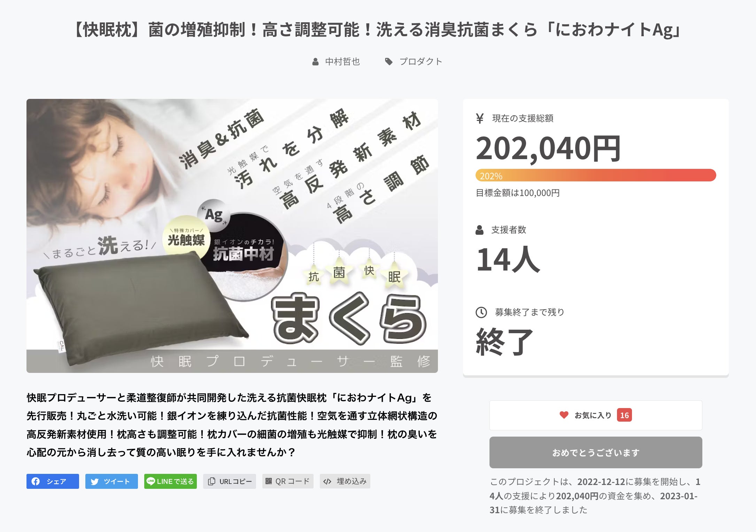This screenshot has height=532, width=756.
Task: Add project to お気に入り favorites
Action: (596, 415)
